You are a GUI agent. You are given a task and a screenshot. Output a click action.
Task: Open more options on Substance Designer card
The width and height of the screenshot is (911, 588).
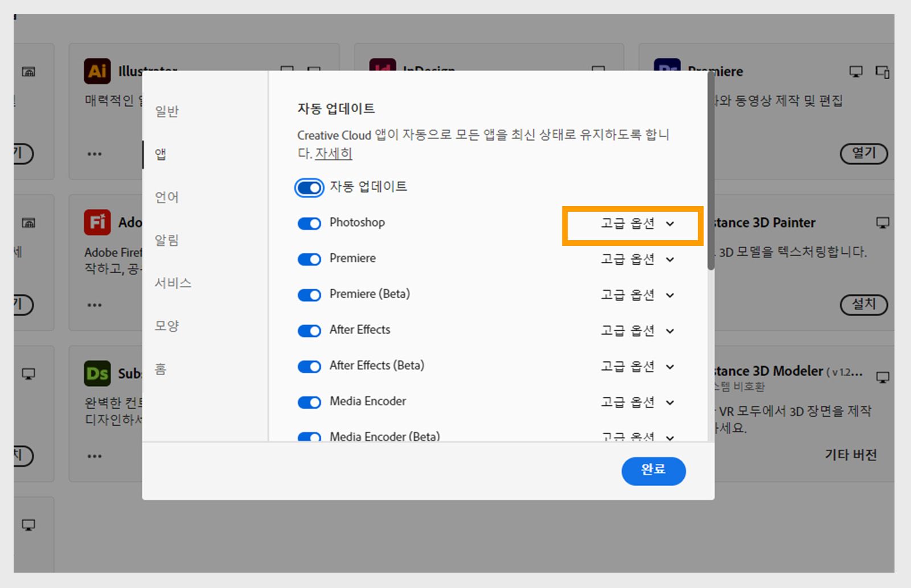(95, 456)
